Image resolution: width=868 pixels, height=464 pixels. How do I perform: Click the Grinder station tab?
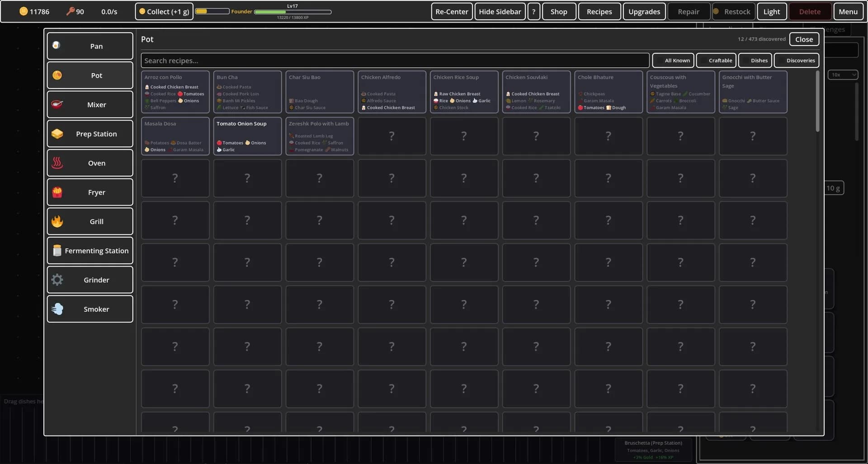coord(90,280)
